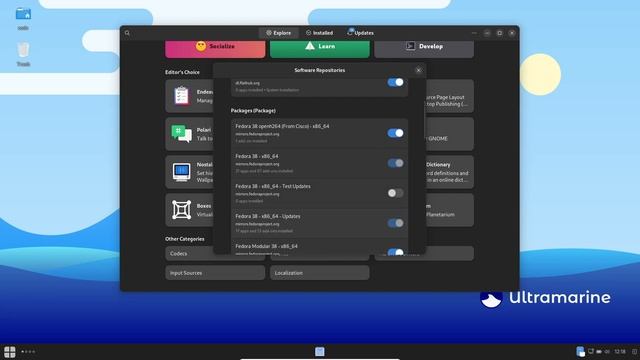Click the Software app icon in taskbar center
Image resolution: width=640 pixels, height=360 pixels.
tap(320, 351)
